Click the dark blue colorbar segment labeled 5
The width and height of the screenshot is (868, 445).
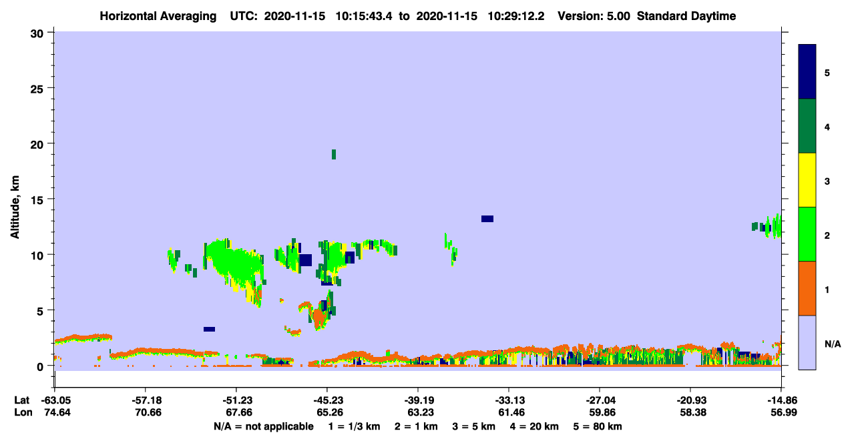[807, 72]
